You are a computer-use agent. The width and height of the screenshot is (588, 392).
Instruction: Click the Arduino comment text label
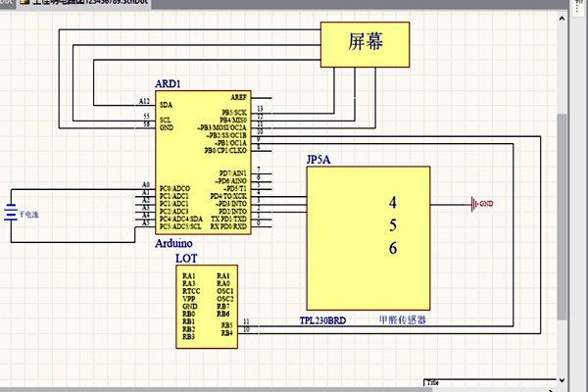(174, 242)
